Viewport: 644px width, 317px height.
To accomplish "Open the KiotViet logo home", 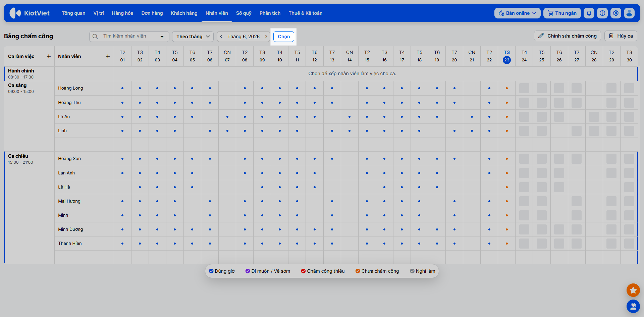I will pyautogui.click(x=30, y=13).
